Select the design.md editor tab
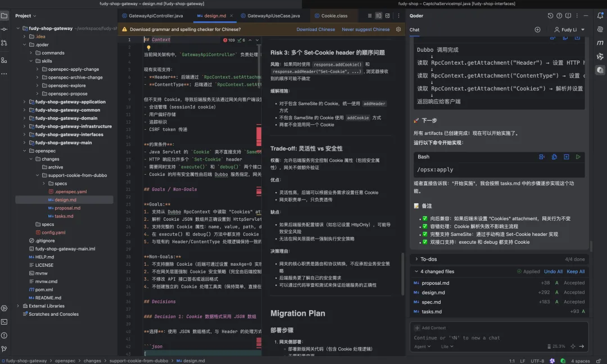 click(x=212, y=16)
